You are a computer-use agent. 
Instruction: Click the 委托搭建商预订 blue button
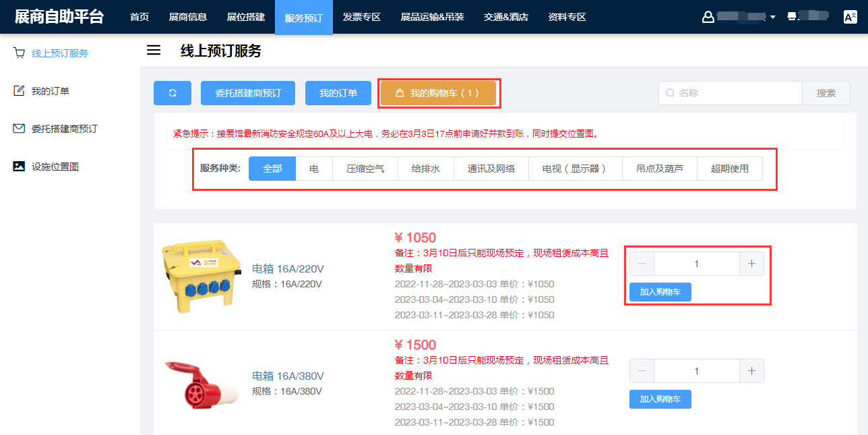coord(247,93)
